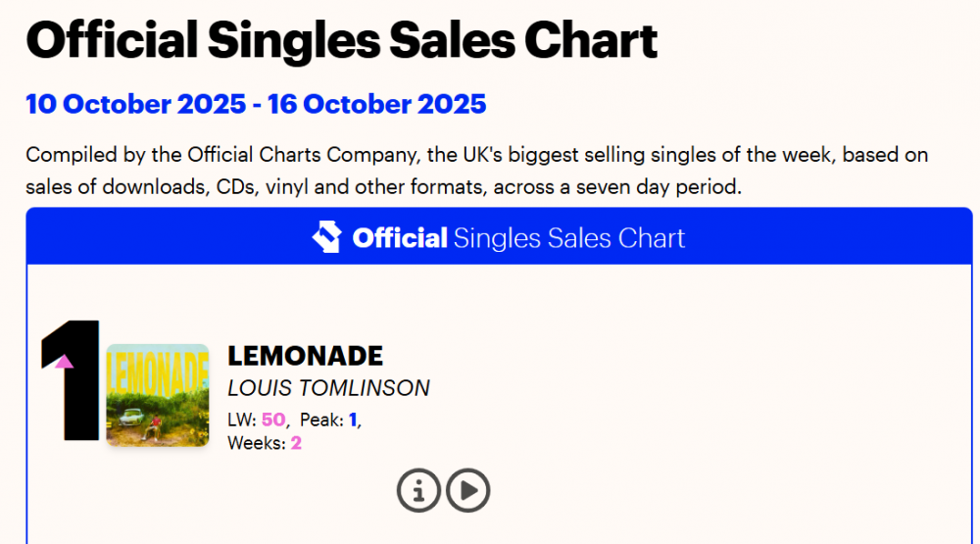Click the large black page heading

click(x=341, y=40)
